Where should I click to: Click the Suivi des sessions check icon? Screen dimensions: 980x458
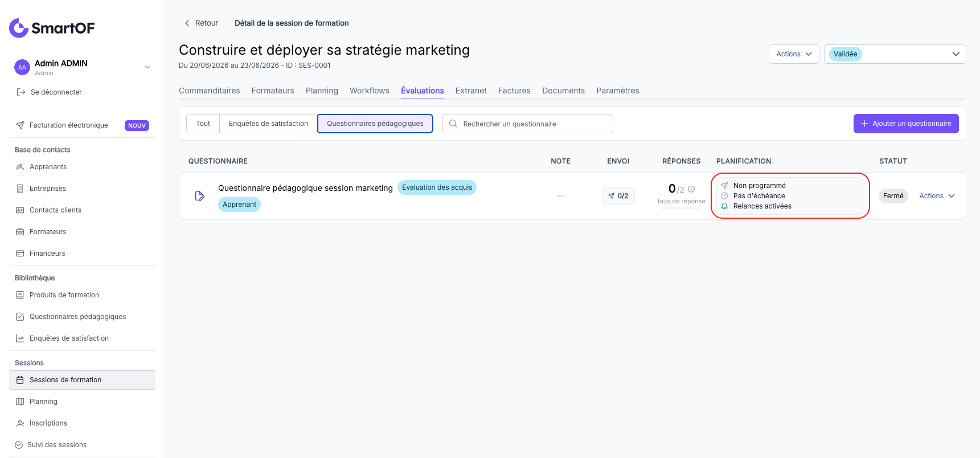pos(19,445)
